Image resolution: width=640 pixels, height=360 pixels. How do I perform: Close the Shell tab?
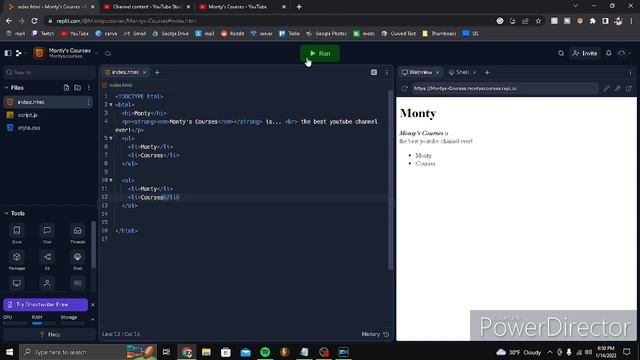474,72
